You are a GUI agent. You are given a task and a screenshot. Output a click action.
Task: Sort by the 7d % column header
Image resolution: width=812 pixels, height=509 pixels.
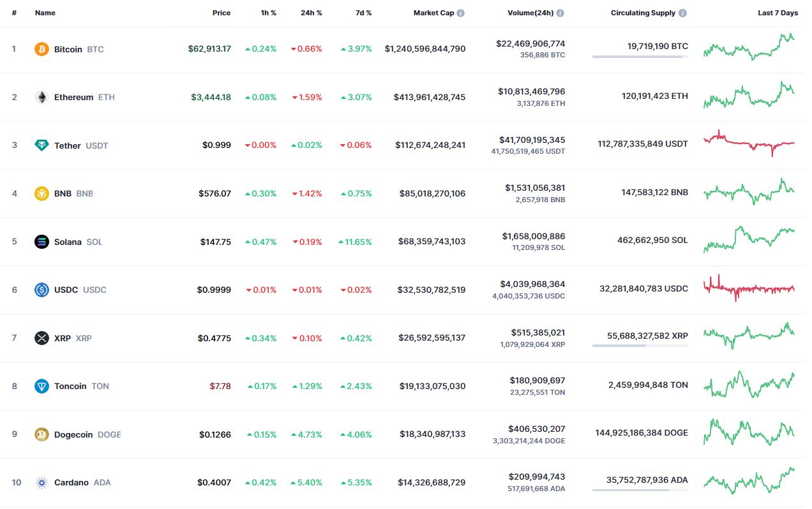364,13
